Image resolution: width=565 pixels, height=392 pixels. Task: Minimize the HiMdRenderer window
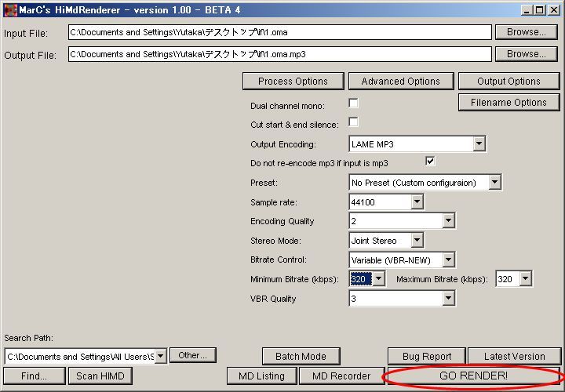[x=527, y=10]
